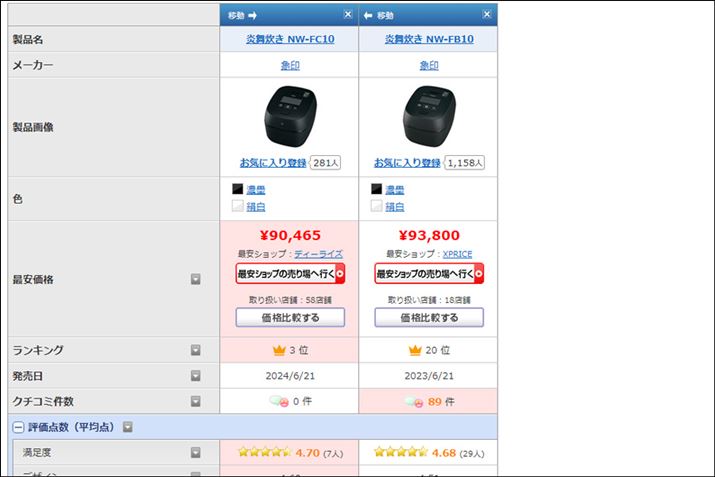Viewport: 715px width, 477px height.
Task: Open the sort dropdown in 発売日 row
Action: [196, 375]
